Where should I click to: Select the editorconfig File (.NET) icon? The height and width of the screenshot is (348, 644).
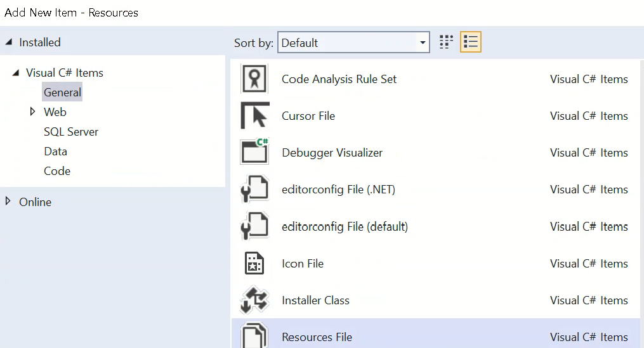click(x=254, y=189)
